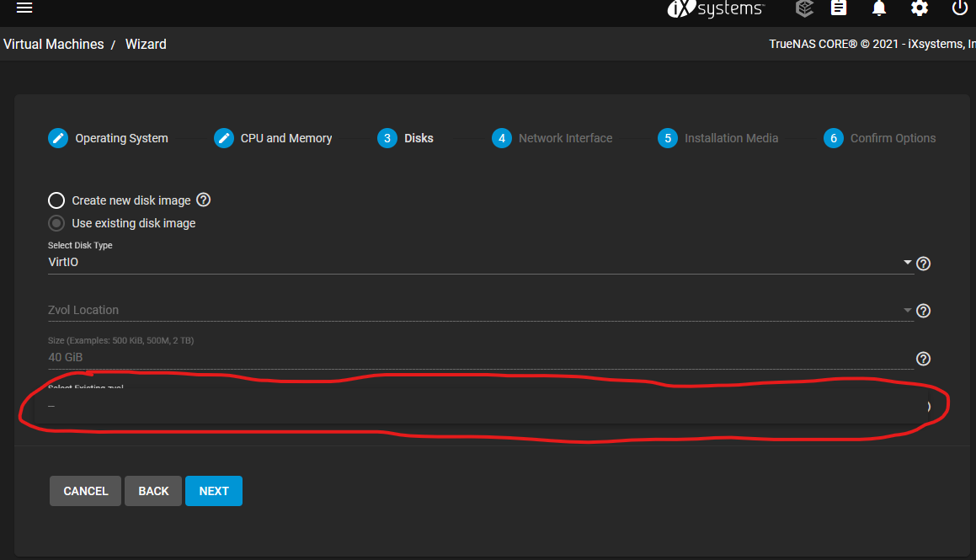This screenshot has width=976, height=560.
Task: Expand the Zvol Location dropdown
Action: pos(481,310)
